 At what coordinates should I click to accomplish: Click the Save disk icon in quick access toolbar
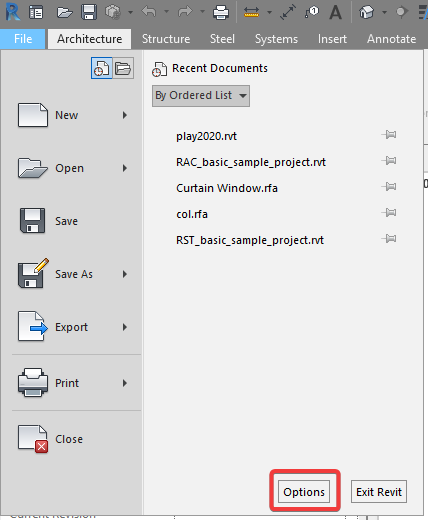[x=89, y=12]
